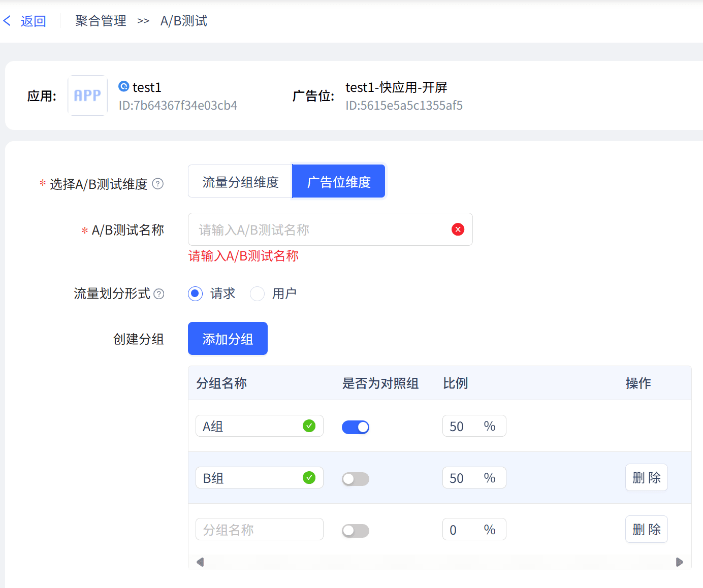Screen dimensions: 703x588
Task: Click the red clear icon in name field
Action: [458, 230]
